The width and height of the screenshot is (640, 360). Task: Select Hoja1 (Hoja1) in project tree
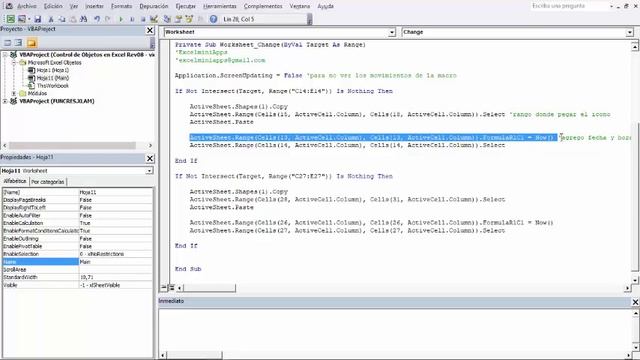tap(53, 70)
